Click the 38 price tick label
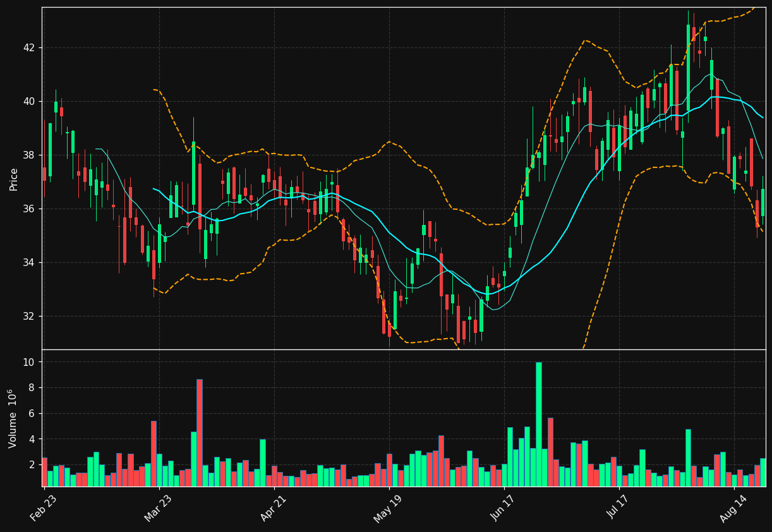 click(30, 155)
